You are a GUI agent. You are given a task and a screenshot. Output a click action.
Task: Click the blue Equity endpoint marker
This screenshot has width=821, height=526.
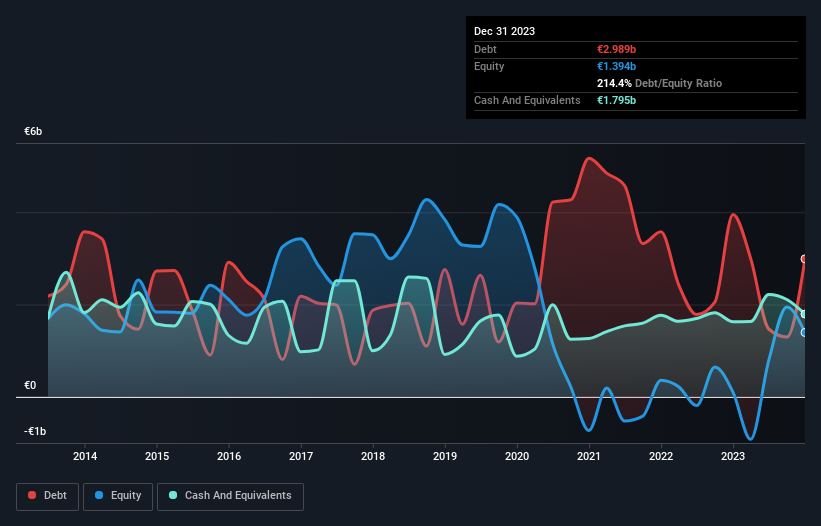[804, 332]
